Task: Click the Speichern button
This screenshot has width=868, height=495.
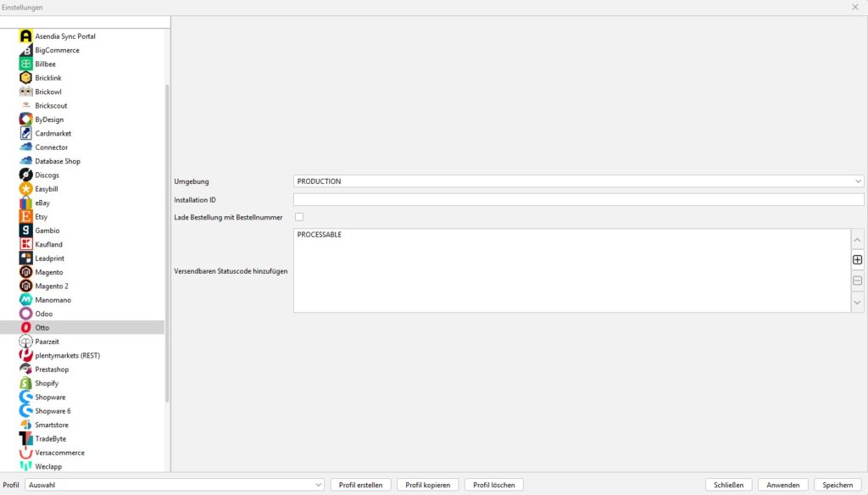Action: coord(837,485)
